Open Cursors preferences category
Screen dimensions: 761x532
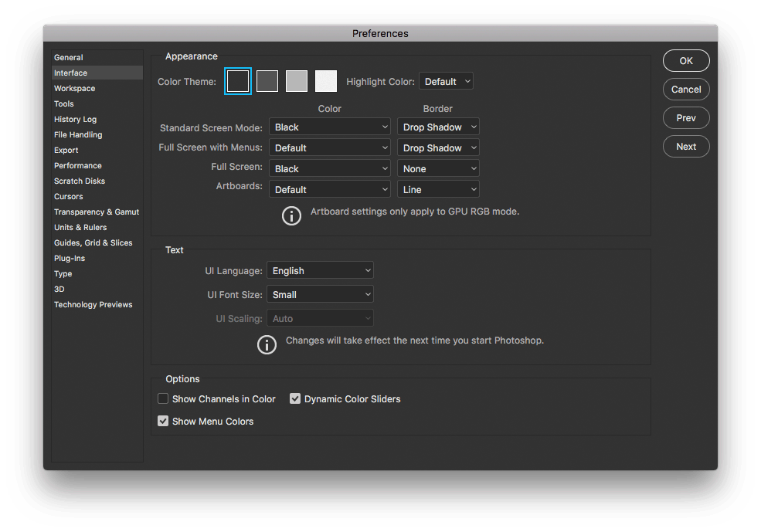97,196
